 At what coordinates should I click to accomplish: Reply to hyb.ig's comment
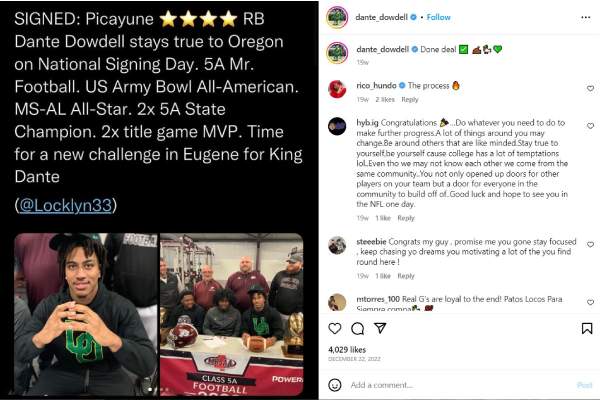pyautogui.click(x=406, y=218)
